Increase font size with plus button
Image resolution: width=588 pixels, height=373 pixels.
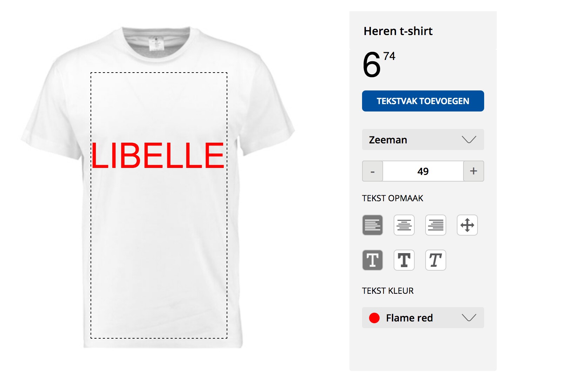coord(473,171)
